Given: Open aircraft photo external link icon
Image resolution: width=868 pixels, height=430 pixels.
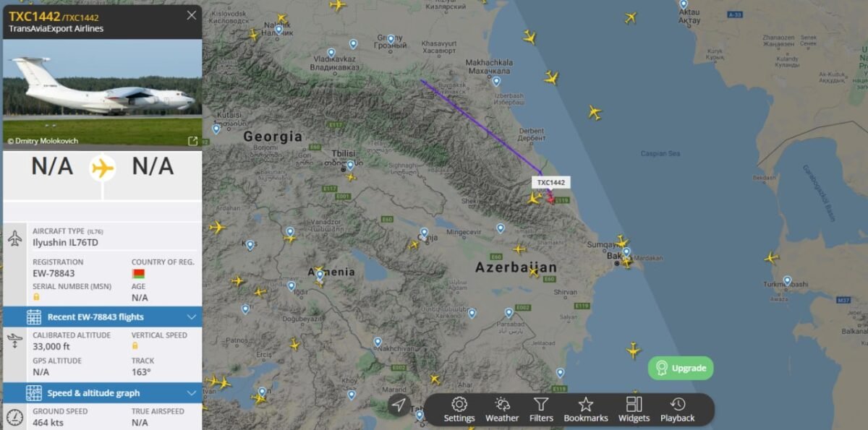Looking at the screenshot, I should click(193, 141).
